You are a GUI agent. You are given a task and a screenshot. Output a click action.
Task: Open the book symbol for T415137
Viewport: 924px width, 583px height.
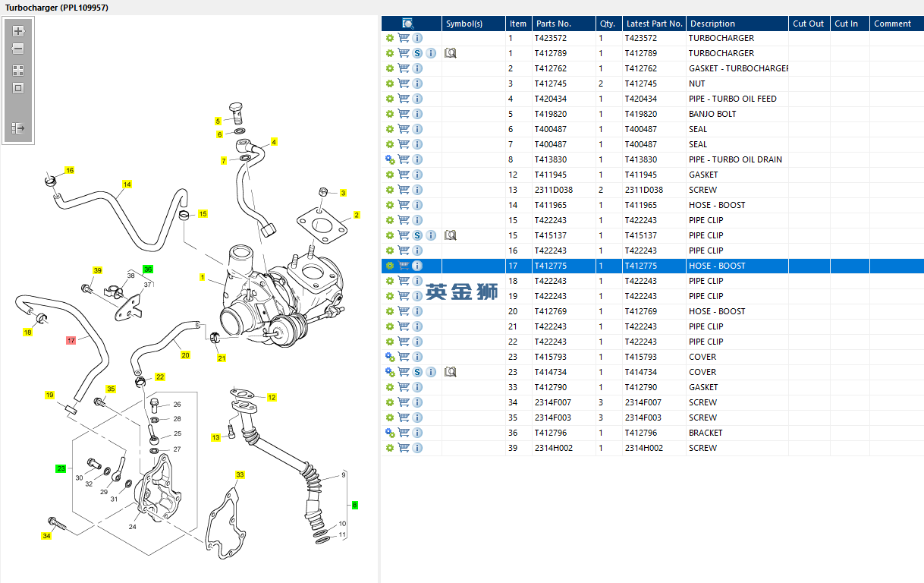pyautogui.click(x=451, y=235)
